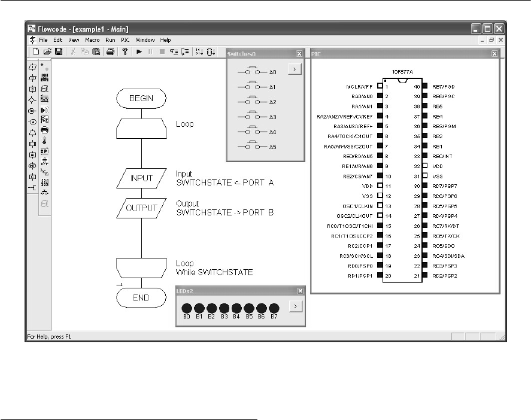This screenshot has width=531, height=420.
Task: Print using the printer icon
Action: click(x=110, y=51)
